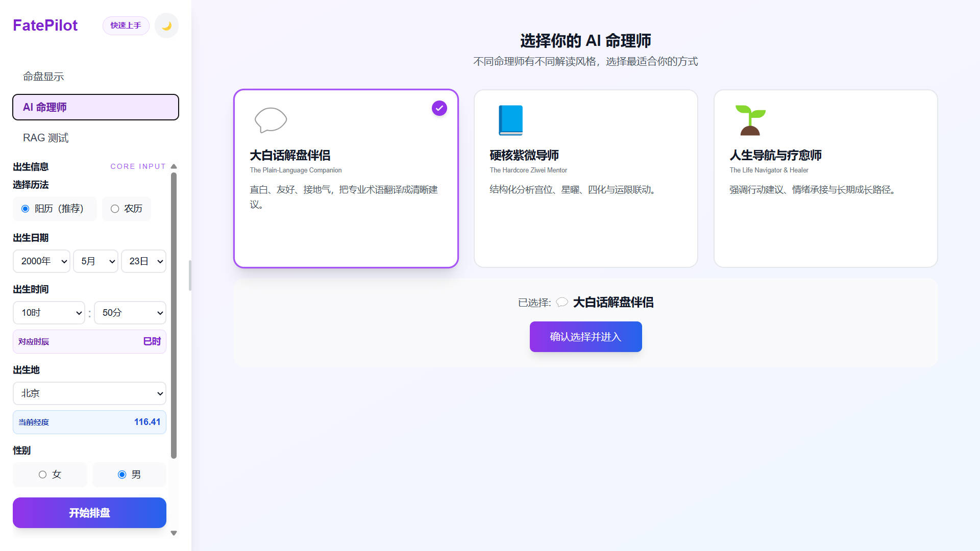Open the birth hour 10时 dropdown
The image size is (980, 551).
49,313
